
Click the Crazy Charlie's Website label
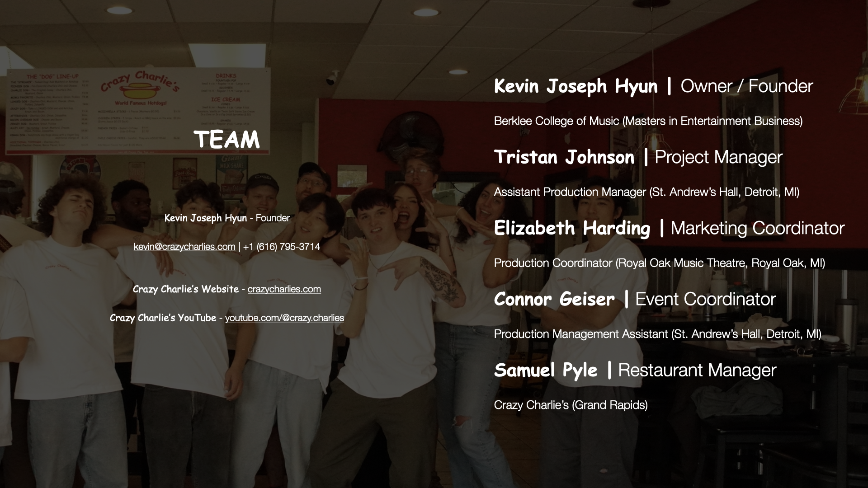tap(185, 289)
